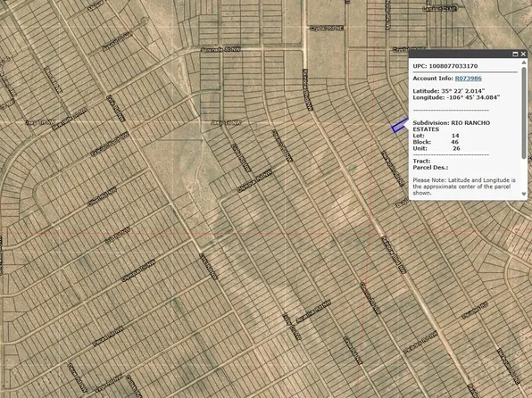The width and height of the screenshot is (532, 398).
Task: Select the blue highlighted parcel outline
Action: [399, 126]
